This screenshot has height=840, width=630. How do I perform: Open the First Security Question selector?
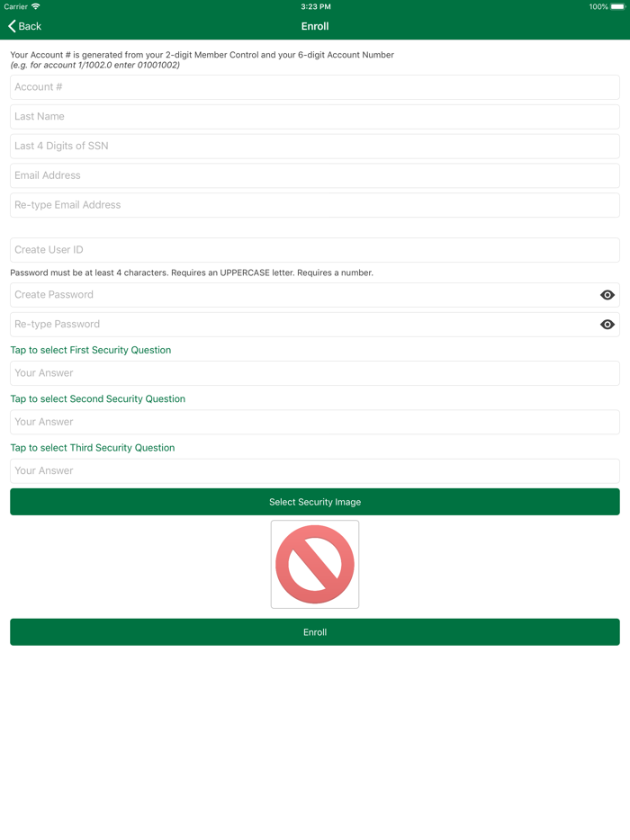(x=91, y=350)
